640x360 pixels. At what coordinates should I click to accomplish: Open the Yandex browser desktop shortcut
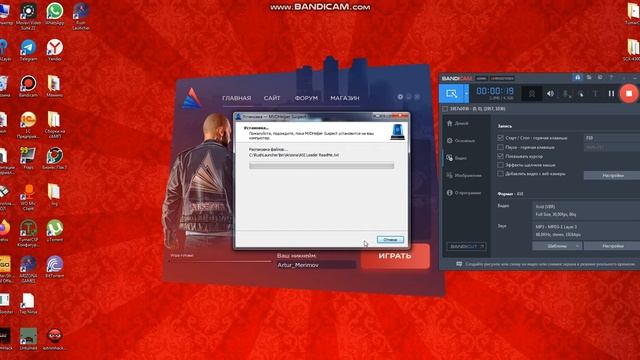(55, 51)
